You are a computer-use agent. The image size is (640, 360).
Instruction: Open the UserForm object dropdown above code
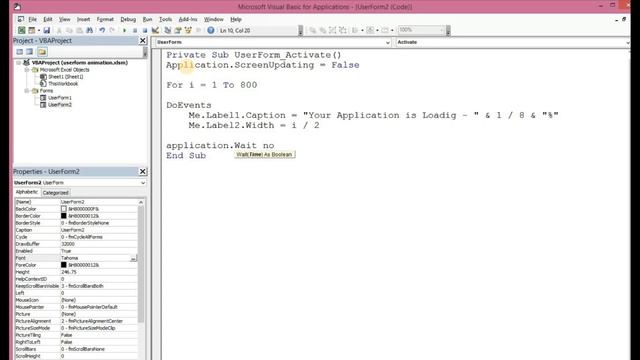387,42
